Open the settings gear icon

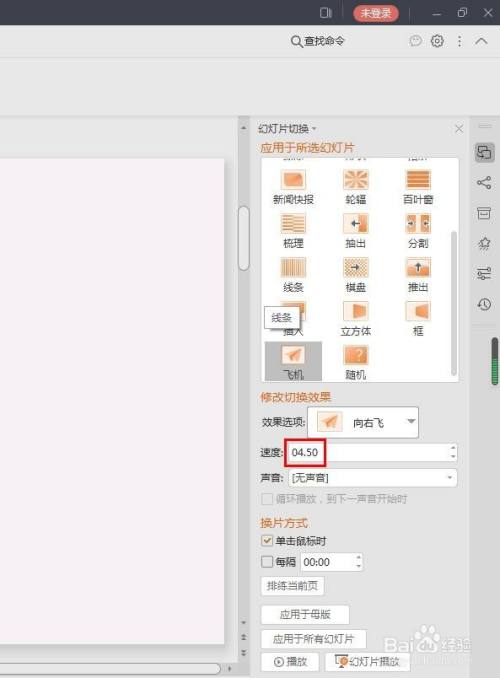(x=437, y=41)
